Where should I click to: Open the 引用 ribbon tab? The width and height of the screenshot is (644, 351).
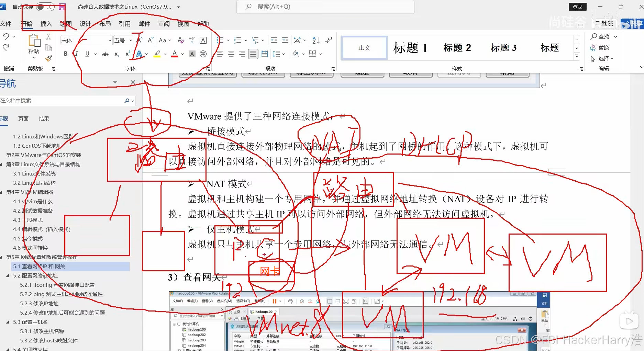(124, 24)
